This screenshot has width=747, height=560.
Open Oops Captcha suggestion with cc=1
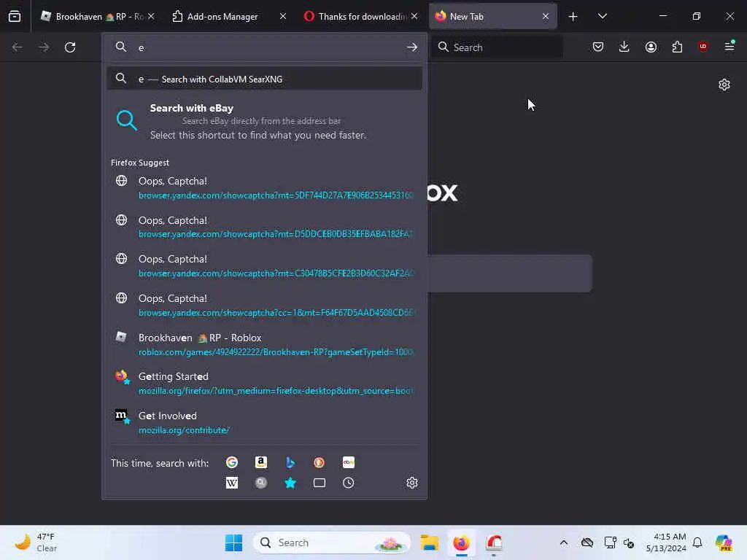(x=264, y=305)
